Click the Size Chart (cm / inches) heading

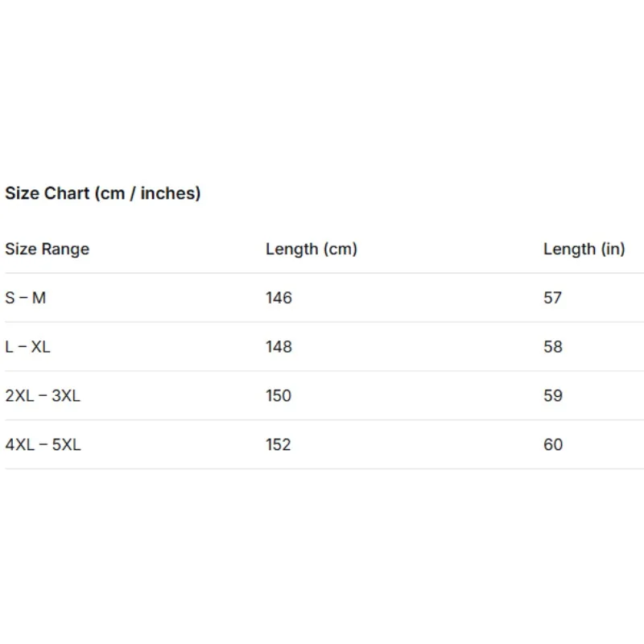point(103,193)
